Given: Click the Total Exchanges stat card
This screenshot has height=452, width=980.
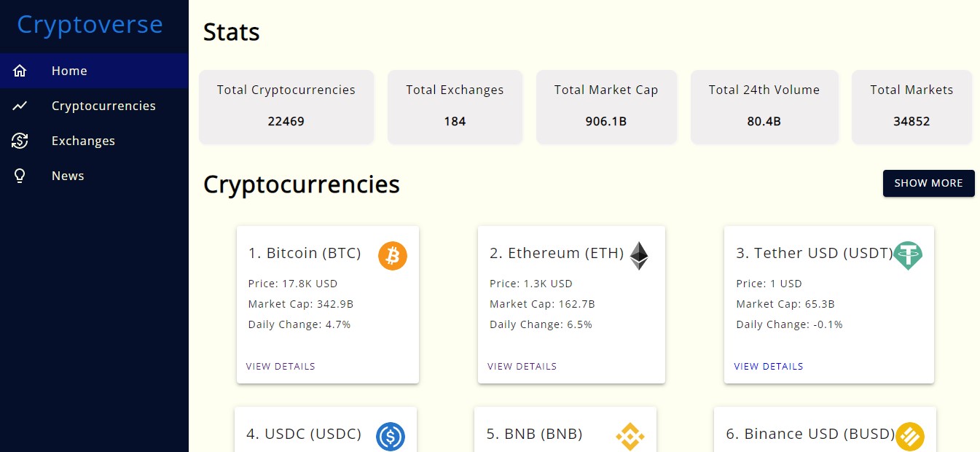Looking at the screenshot, I should [455, 106].
